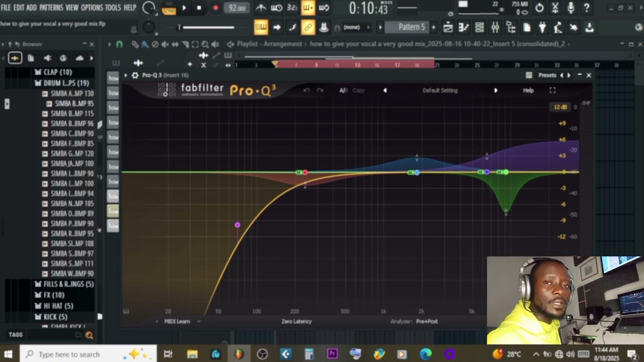
Task: Expand the HI HAT (5) folder
Action: tap(54, 306)
